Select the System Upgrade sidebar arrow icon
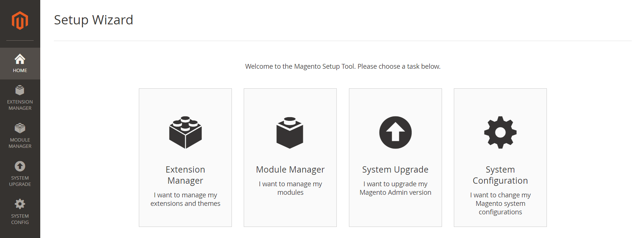The image size is (644, 238). click(x=20, y=166)
